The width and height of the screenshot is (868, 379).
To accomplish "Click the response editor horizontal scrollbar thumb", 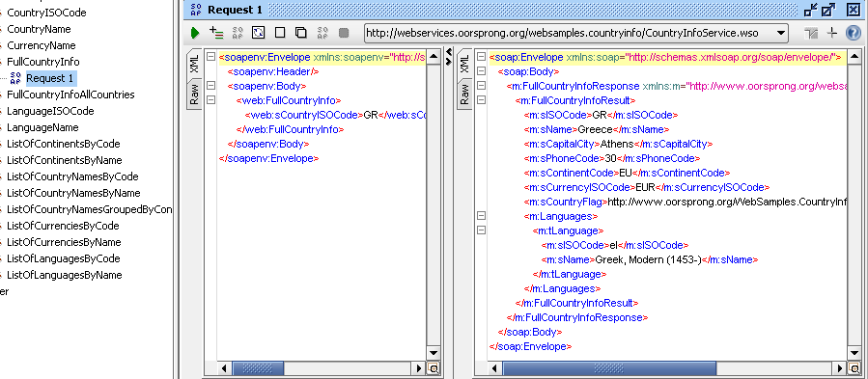I will (x=609, y=368).
